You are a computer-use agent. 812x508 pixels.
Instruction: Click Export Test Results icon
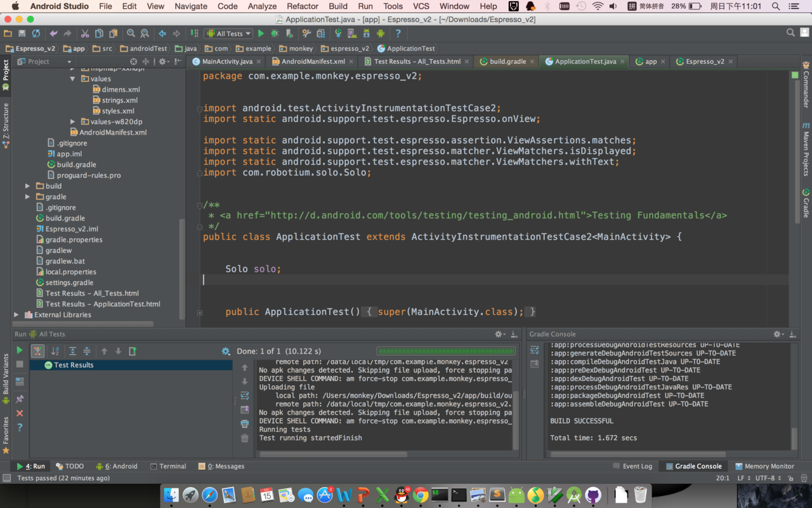click(x=133, y=351)
